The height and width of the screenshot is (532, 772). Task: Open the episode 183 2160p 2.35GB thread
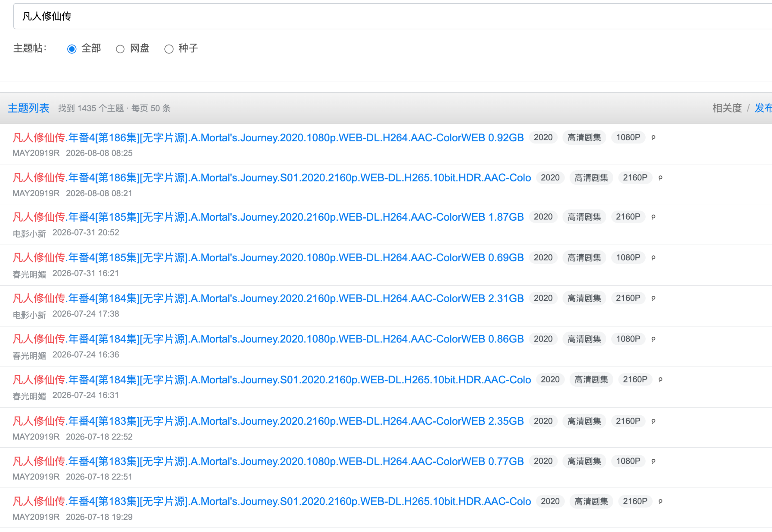click(268, 421)
